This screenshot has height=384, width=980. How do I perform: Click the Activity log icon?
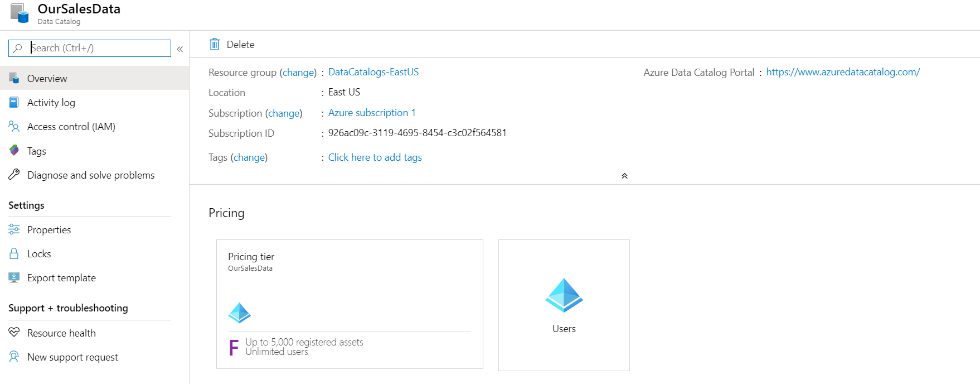[14, 102]
